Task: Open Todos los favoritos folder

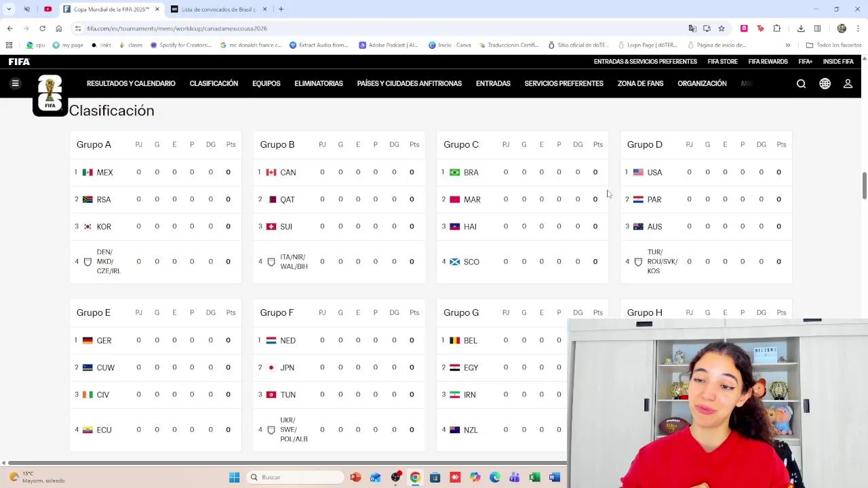Action: click(x=833, y=45)
